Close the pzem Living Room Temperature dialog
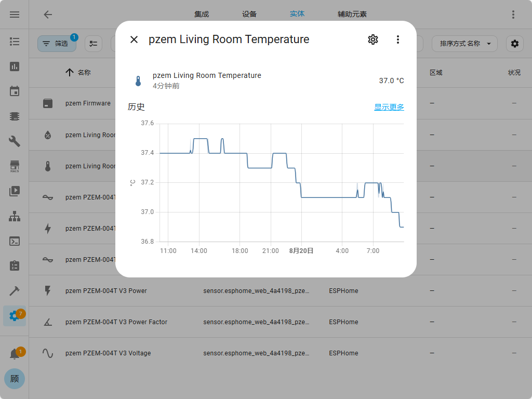The image size is (532, 399). point(134,39)
